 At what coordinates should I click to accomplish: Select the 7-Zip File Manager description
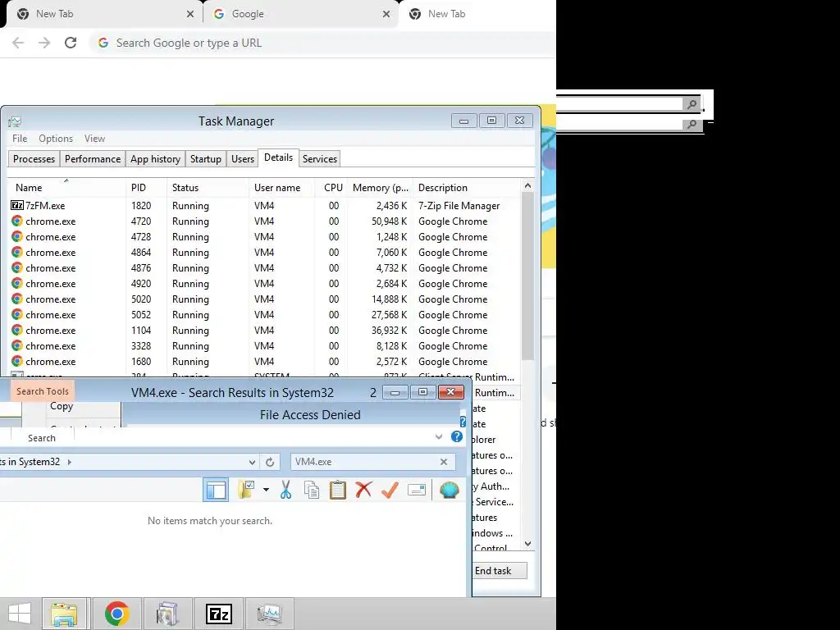pos(459,206)
